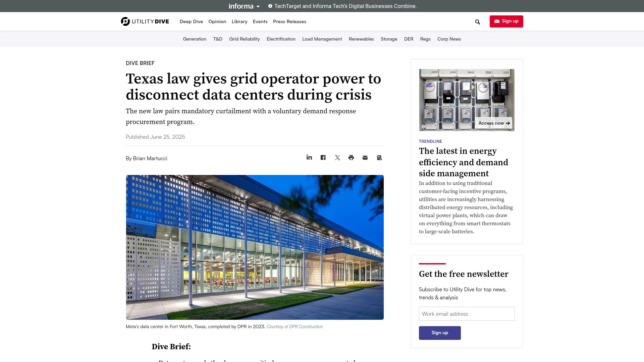This screenshot has width=644, height=362.
Task: Open the Events page
Action: click(x=260, y=21)
